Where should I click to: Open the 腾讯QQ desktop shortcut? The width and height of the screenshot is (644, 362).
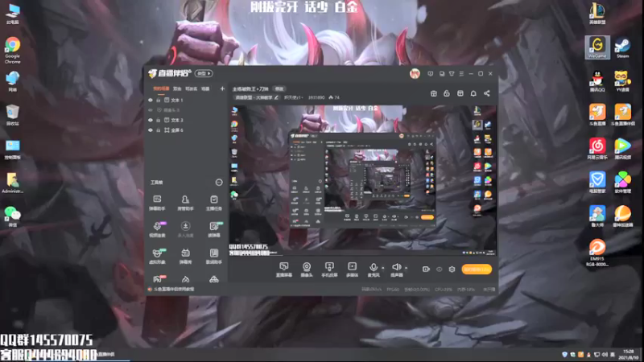pyautogui.click(x=597, y=81)
